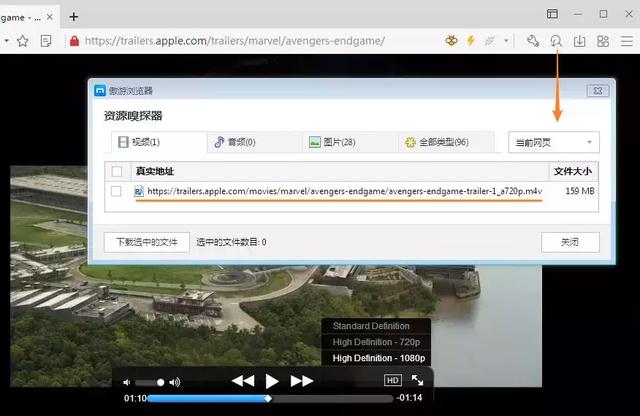Click the 选中的文件数目: 0 status text
Screen dimensions: 640x416
231,242
